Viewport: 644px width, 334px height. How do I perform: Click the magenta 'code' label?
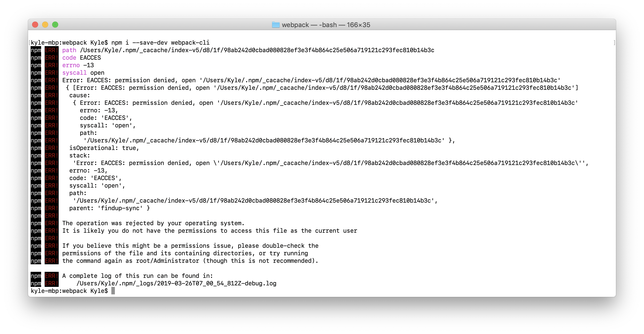click(x=69, y=58)
